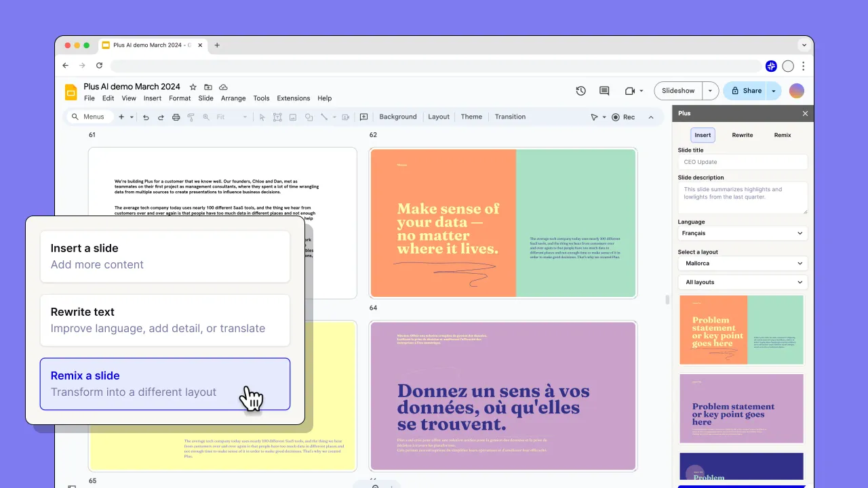Click the Insert image icon
The height and width of the screenshot is (488, 868).
point(293,117)
